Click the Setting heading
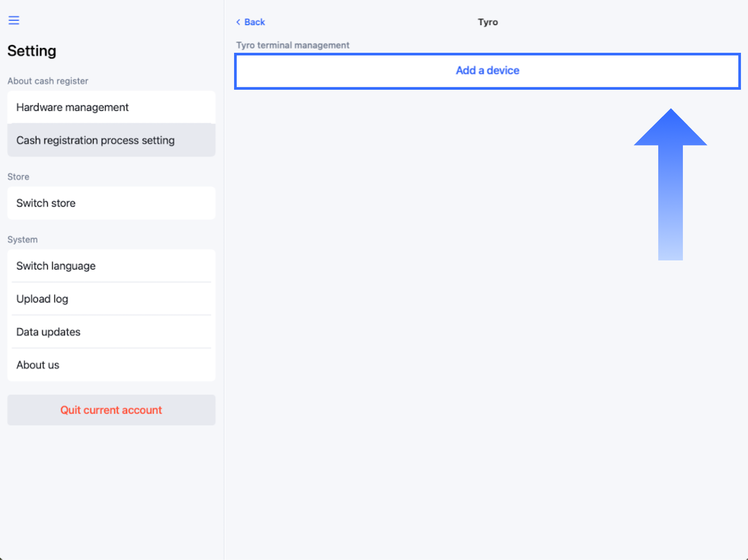This screenshot has height=560, width=748. [32, 51]
